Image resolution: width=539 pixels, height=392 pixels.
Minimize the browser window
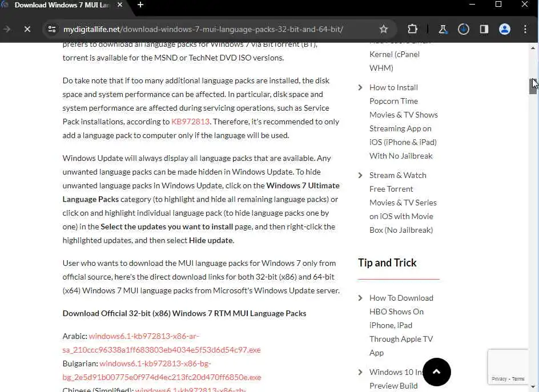tap(472, 5)
